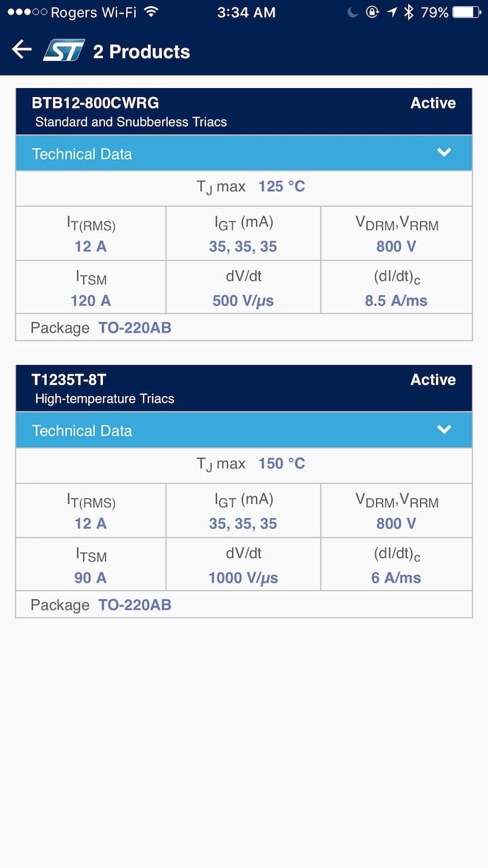The image size is (488, 868).
Task: Tap the back arrow icon
Action: pyautogui.click(x=22, y=50)
